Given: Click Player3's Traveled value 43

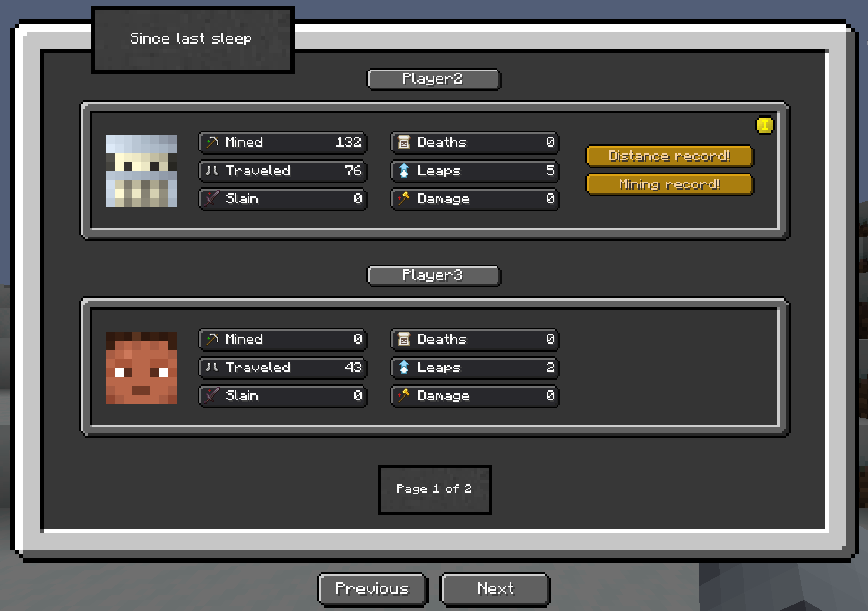Looking at the screenshot, I should (353, 367).
